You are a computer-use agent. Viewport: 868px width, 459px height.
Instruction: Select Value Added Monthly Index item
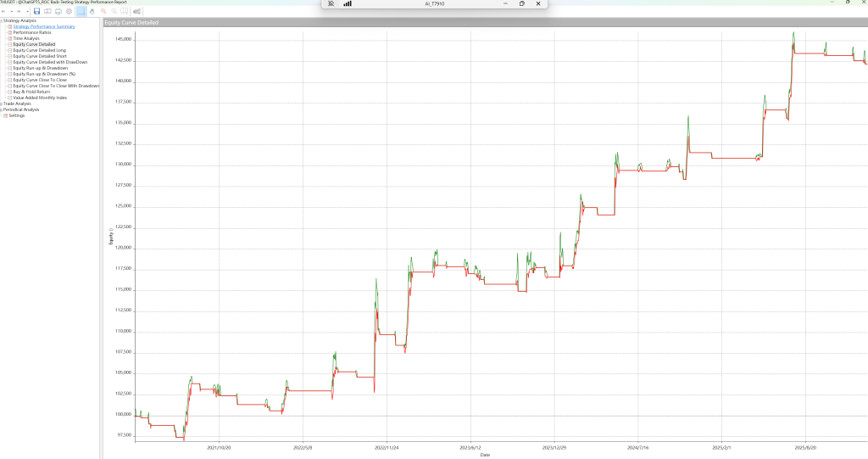40,98
